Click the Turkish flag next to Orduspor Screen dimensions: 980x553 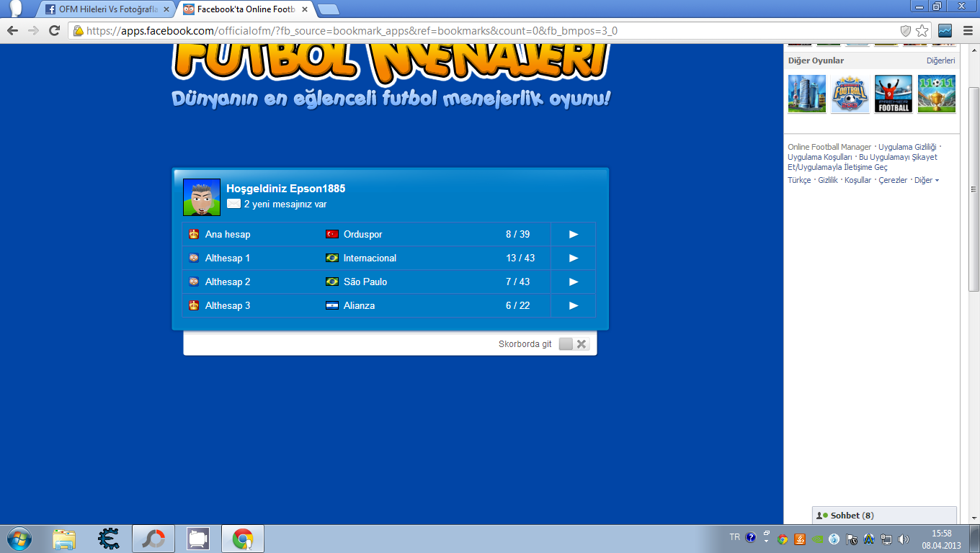(332, 234)
